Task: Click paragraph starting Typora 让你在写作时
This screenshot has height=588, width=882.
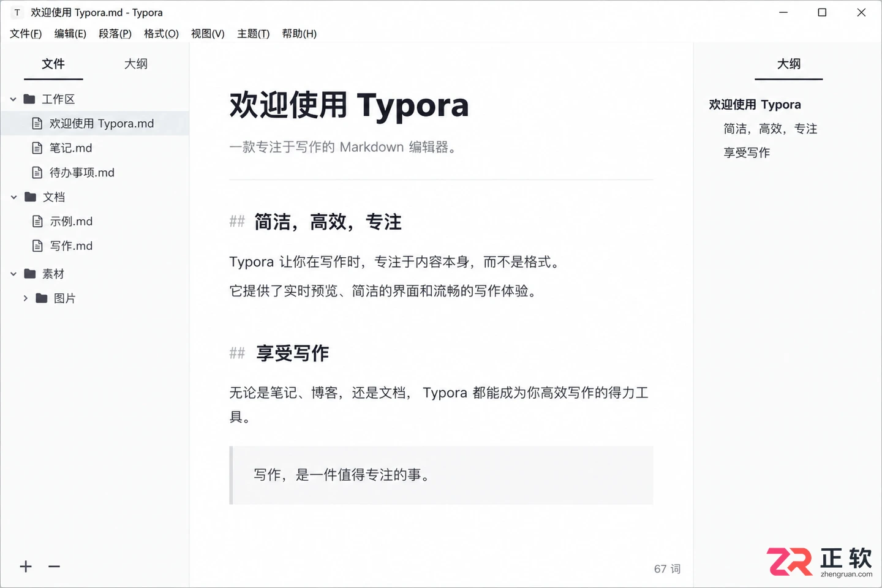Action: (395, 262)
